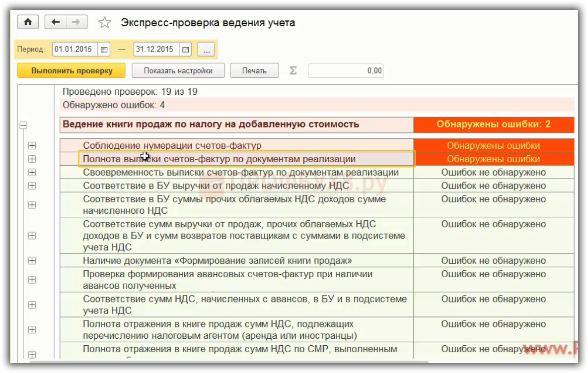588x373 pixels.
Task: Expand Соблюдение нумерации счетов-фактур row
Action: (32, 146)
